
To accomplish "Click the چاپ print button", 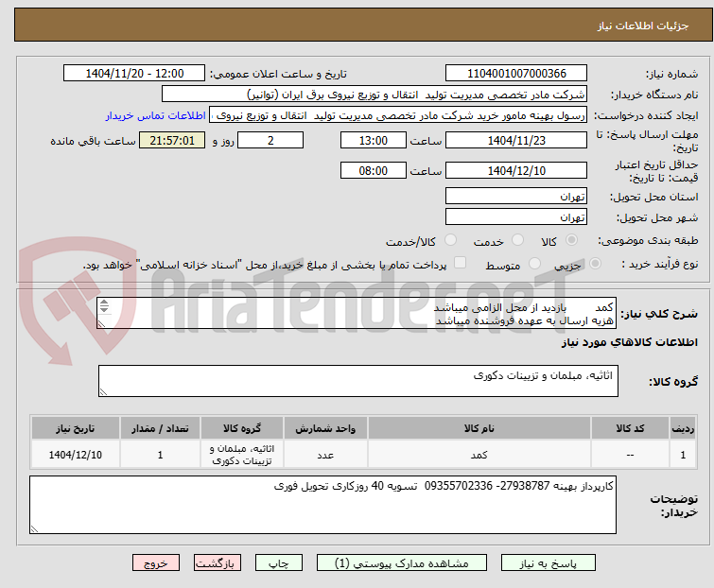I will coord(279,563).
